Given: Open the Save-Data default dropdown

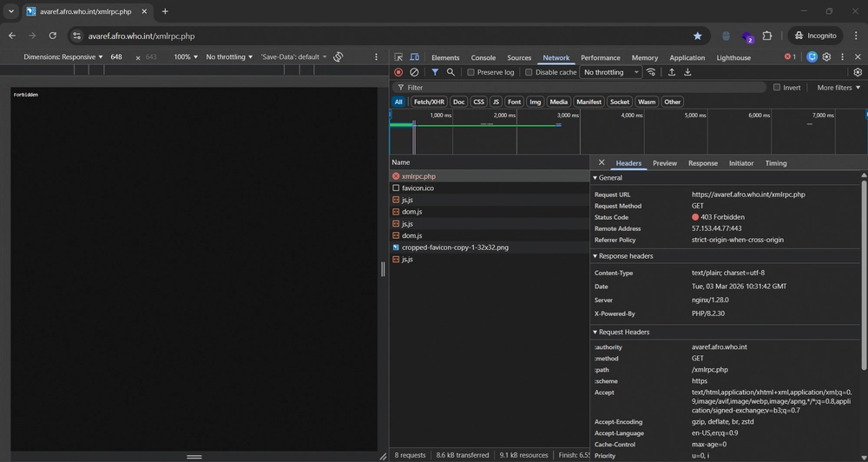Looking at the screenshot, I should tap(294, 56).
